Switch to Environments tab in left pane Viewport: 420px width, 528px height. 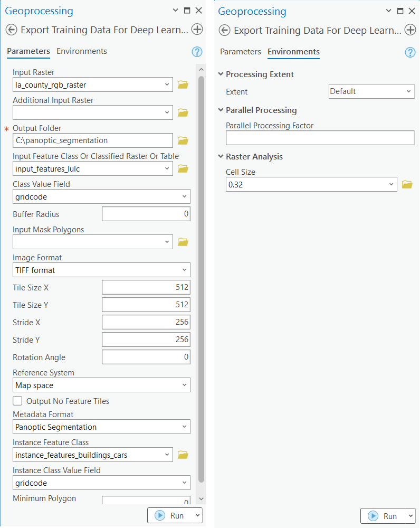tap(82, 51)
